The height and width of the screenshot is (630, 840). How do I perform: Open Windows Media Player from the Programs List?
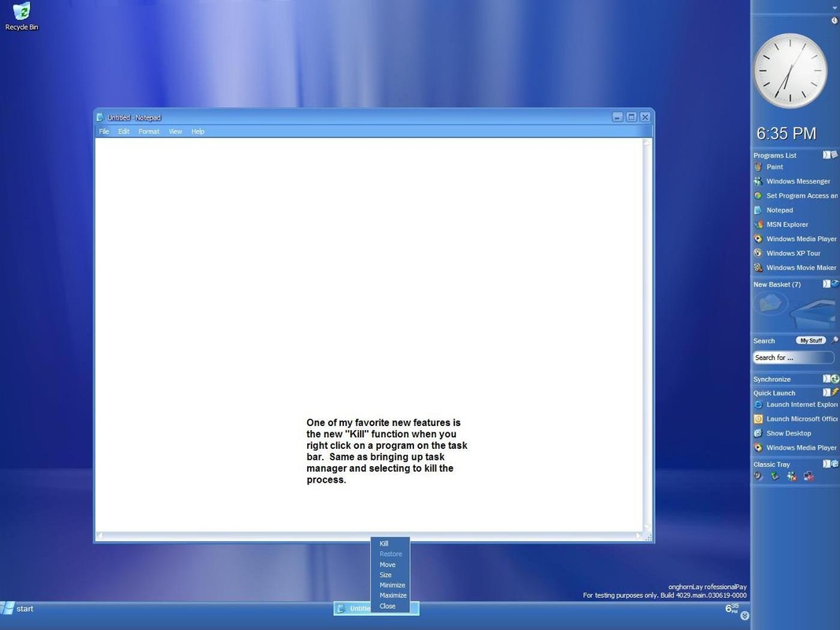point(800,239)
